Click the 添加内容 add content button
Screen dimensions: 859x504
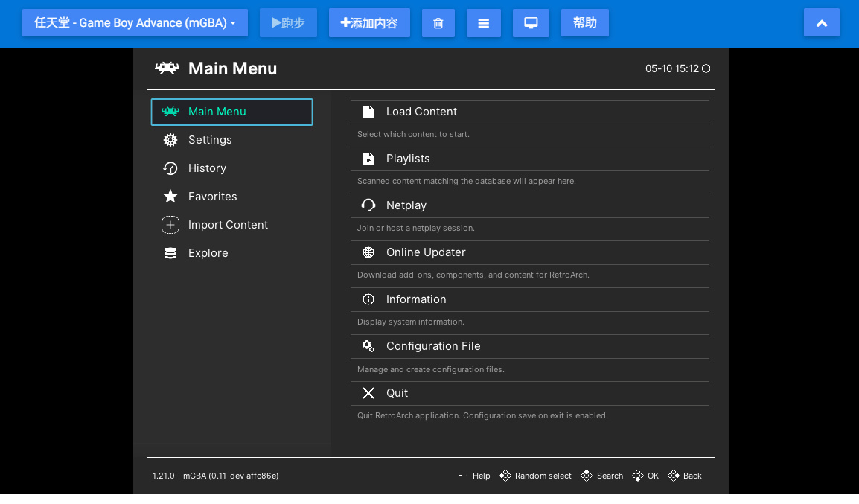click(x=369, y=23)
